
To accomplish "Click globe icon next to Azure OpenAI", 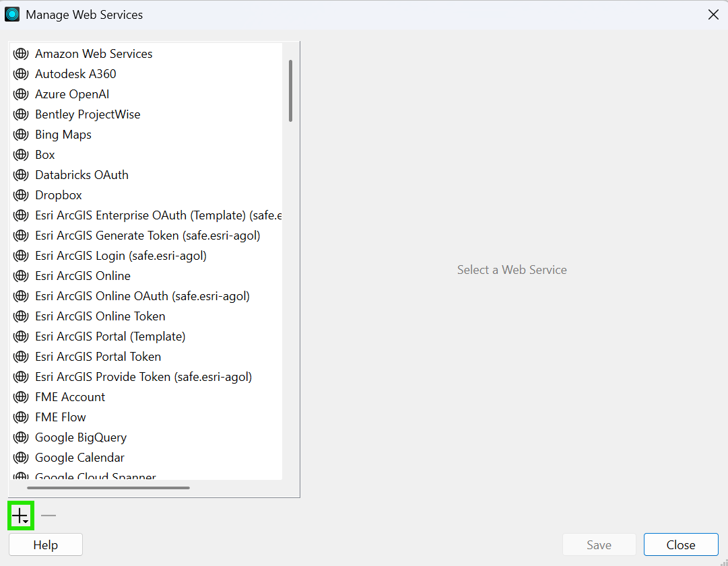I will pos(21,94).
